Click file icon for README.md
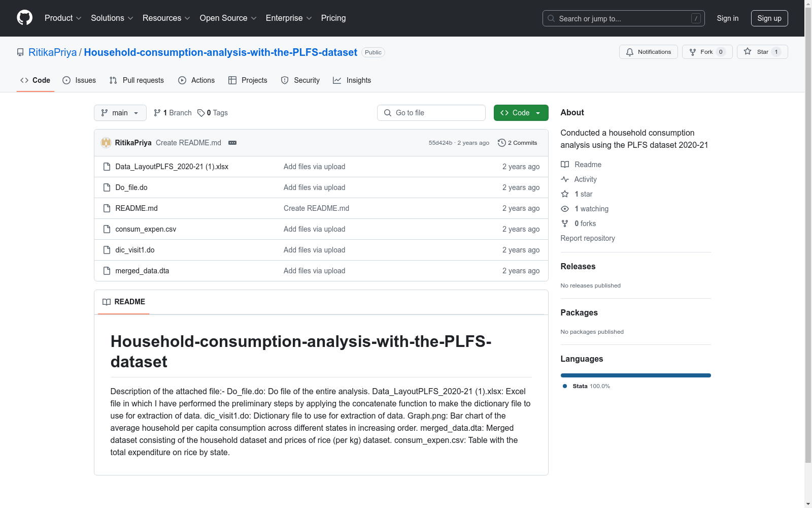Viewport: 812px width, 508px height. tap(107, 208)
